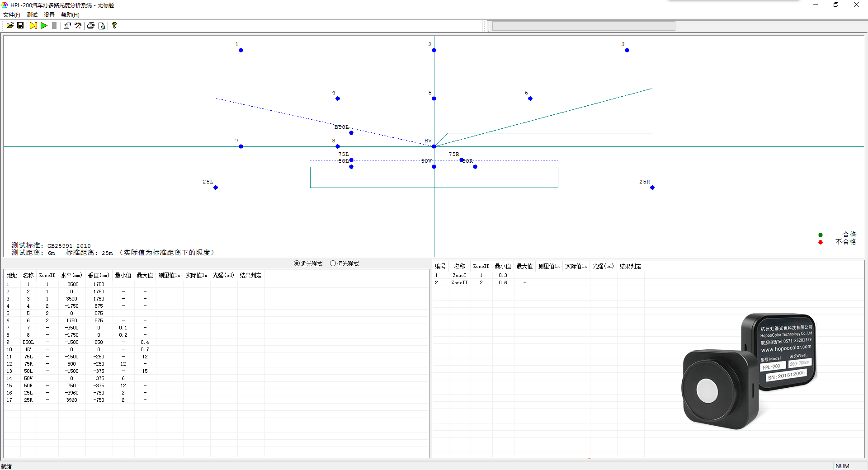Select the 近光程式 radio button
The width and height of the screenshot is (868, 470).
pyautogui.click(x=297, y=263)
